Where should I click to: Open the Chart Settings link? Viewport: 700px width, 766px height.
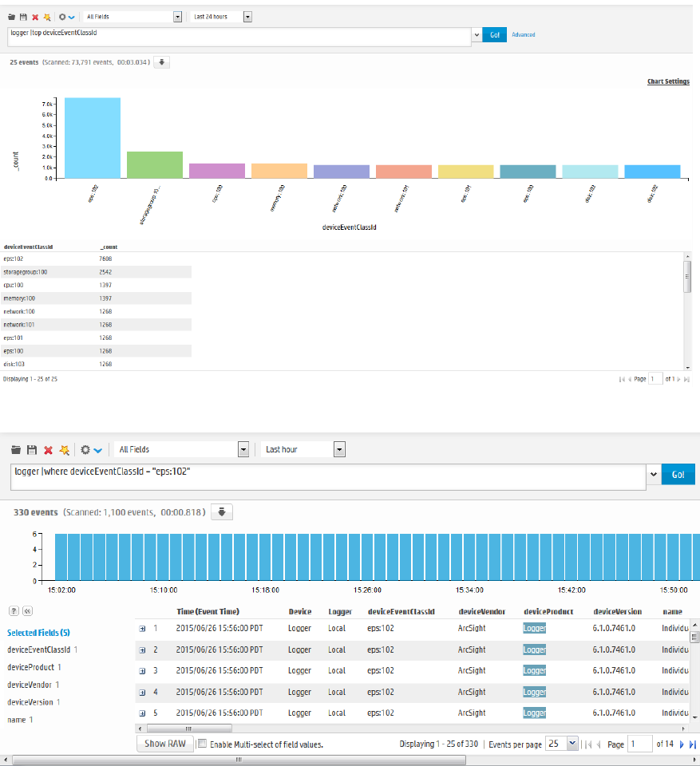[668, 81]
